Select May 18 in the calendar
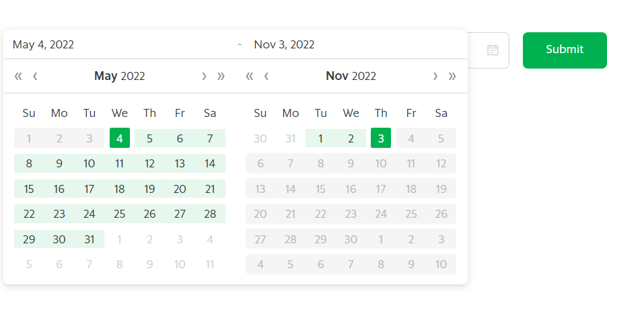644x324 pixels. (120, 189)
